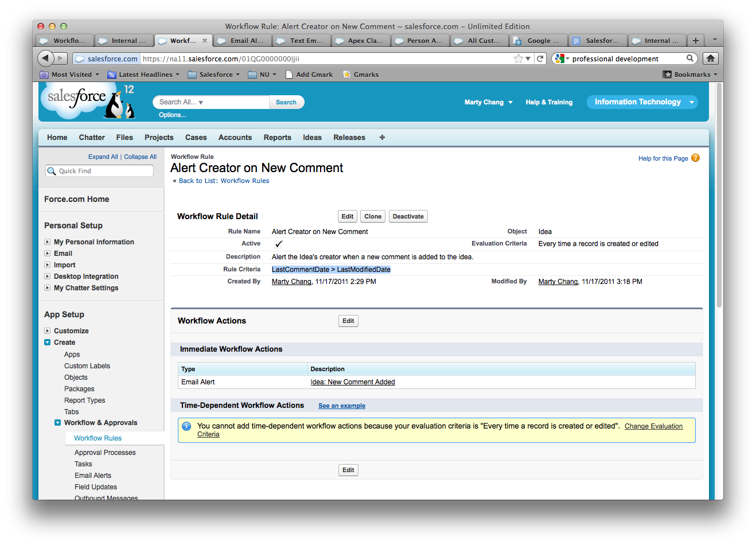Open the Latest Headlines feed dropdown

[143, 75]
